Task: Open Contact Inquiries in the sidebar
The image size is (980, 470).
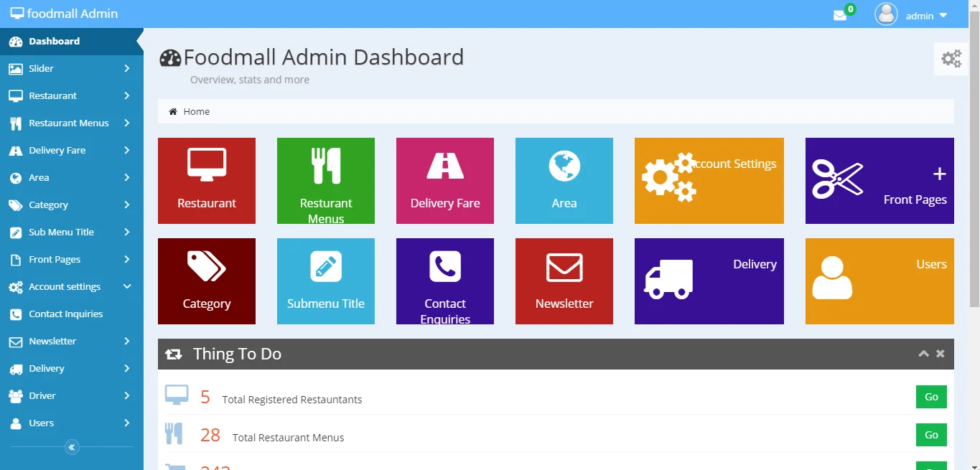Action: (72, 314)
